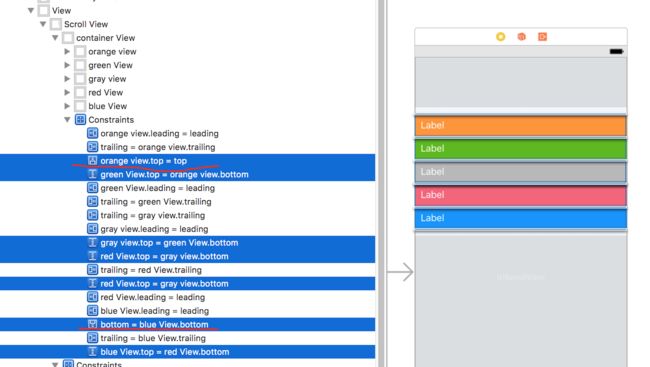Click the icon of green View.leading = leading
650x367 pixels.
[92, 188]
